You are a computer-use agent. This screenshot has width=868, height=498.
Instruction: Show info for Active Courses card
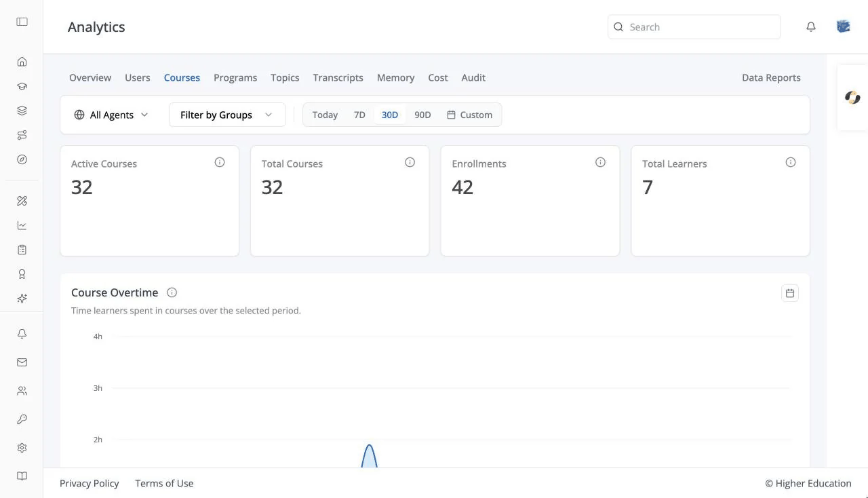pos(220,162)
